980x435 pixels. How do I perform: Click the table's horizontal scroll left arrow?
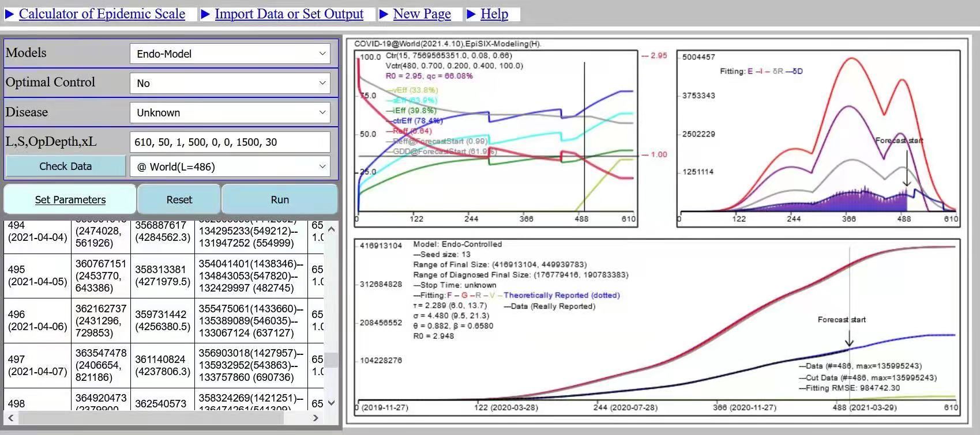[x=11, y=418]
